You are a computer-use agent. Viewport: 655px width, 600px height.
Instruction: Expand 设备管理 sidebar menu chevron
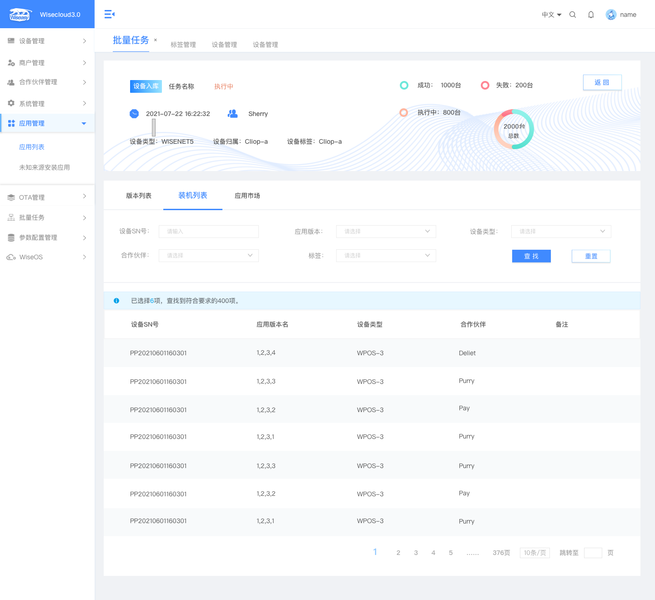(84, 41)
